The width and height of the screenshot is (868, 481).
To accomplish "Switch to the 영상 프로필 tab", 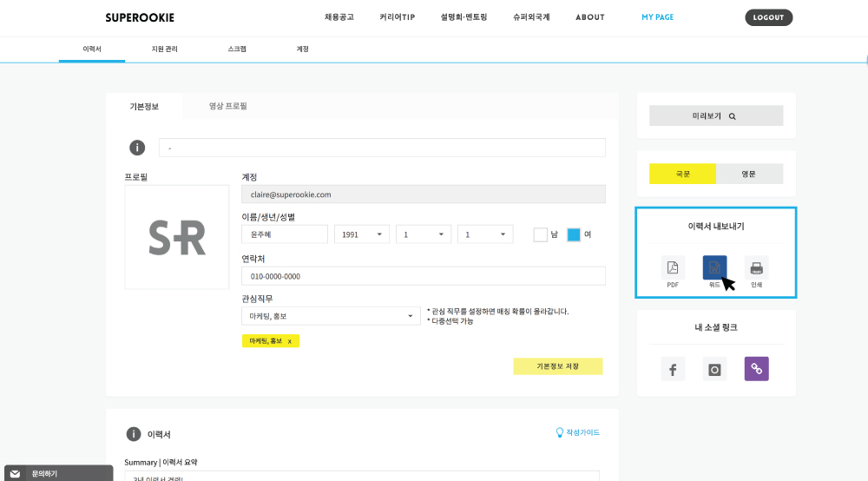I will [227, 106].
